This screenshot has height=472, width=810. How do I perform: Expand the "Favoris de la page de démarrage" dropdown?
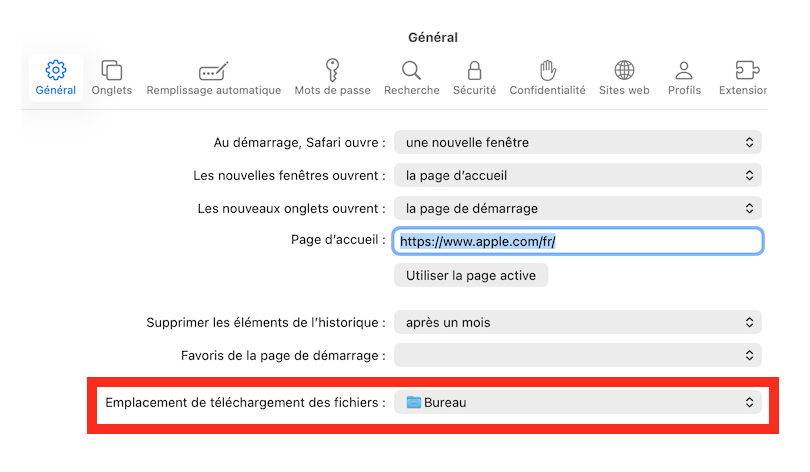(x=578, y=355)
